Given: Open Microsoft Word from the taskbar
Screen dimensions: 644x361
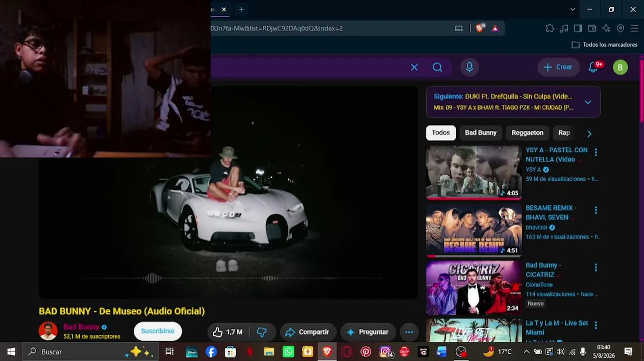Looking at the screenshot, I should click(x=441, y=352).
